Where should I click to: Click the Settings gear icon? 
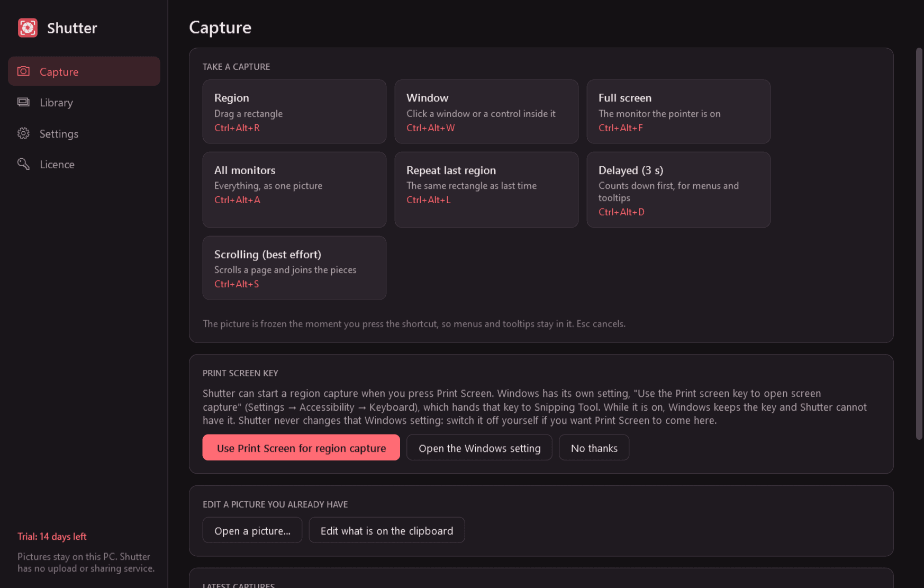pyautogui.click(x=23, y=133)
